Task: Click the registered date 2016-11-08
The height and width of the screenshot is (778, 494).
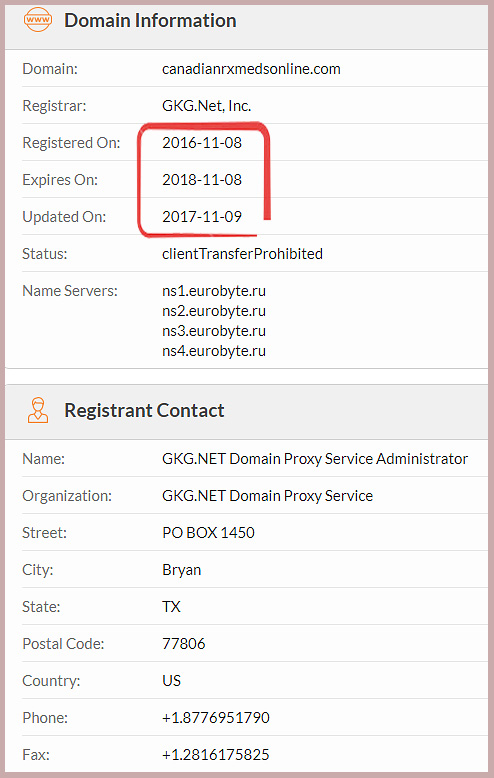Action: (202, 142)
